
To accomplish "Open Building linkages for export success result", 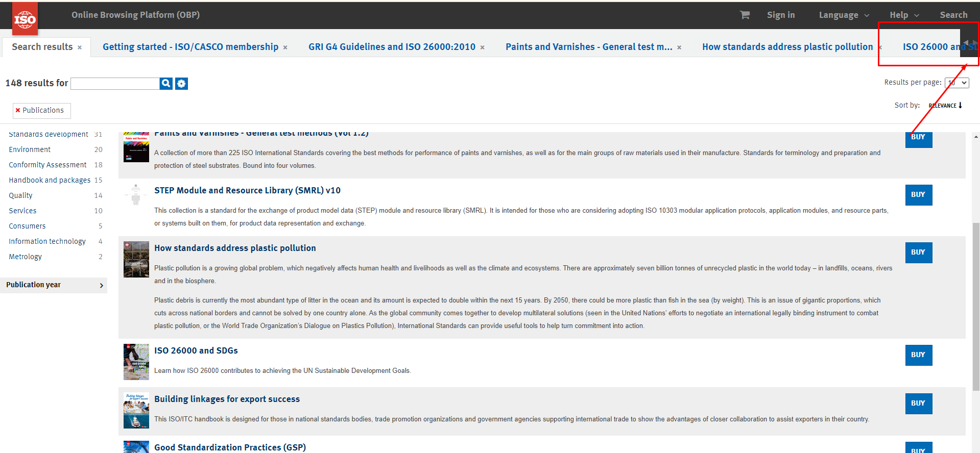I will pos(227,399).
